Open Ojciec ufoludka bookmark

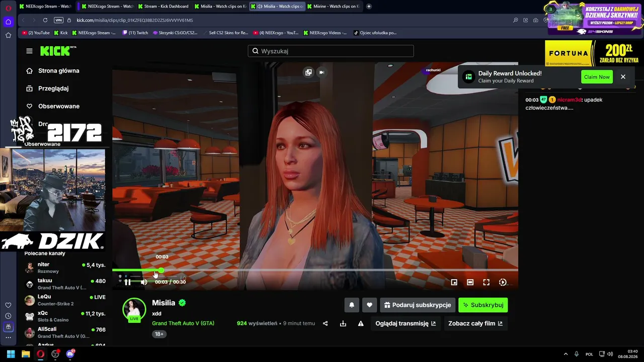(375, 33)
